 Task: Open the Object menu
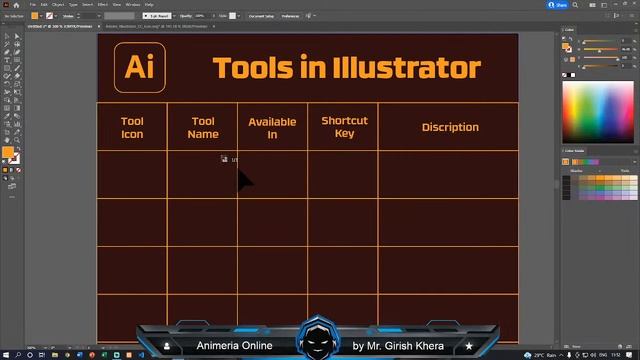[58, 4]
